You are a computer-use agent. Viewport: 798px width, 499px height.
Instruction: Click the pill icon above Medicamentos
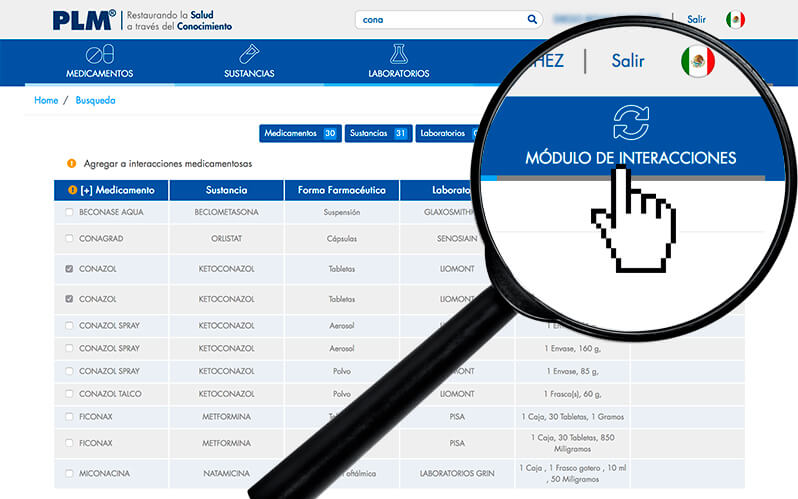[99, 54]
